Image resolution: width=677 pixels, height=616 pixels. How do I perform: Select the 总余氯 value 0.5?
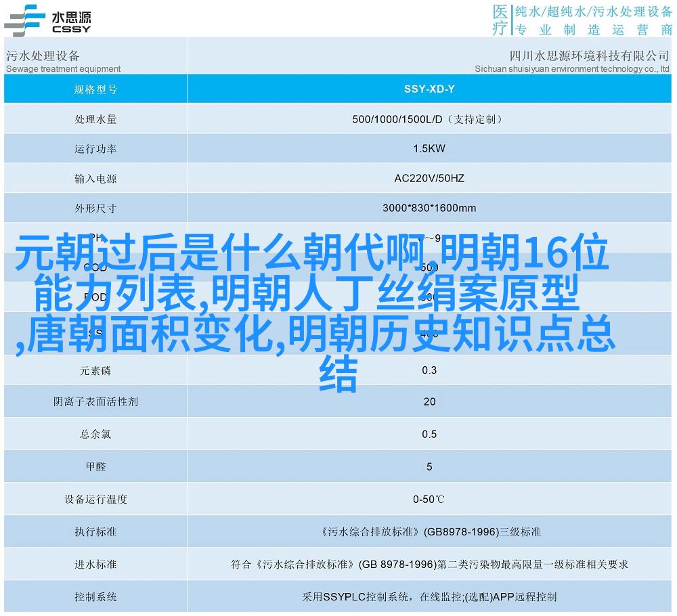click(x=429, y=435)
